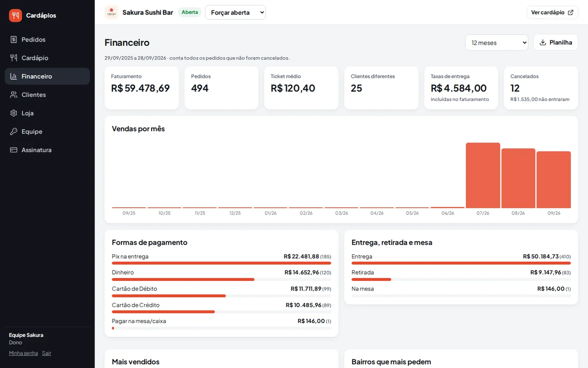Click the Pedidos receipt icon in sidebar
The width and height of the screenshot is (588, 368).
(13, 40)
